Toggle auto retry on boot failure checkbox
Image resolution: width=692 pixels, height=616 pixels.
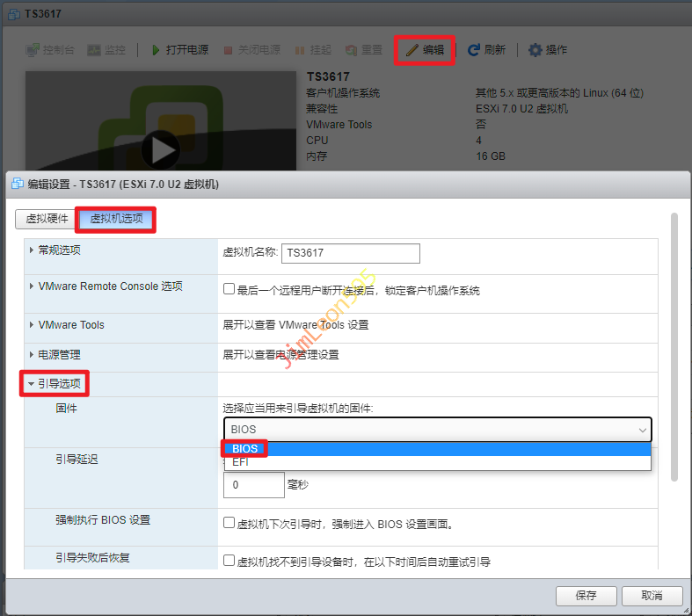coord(229,561)
